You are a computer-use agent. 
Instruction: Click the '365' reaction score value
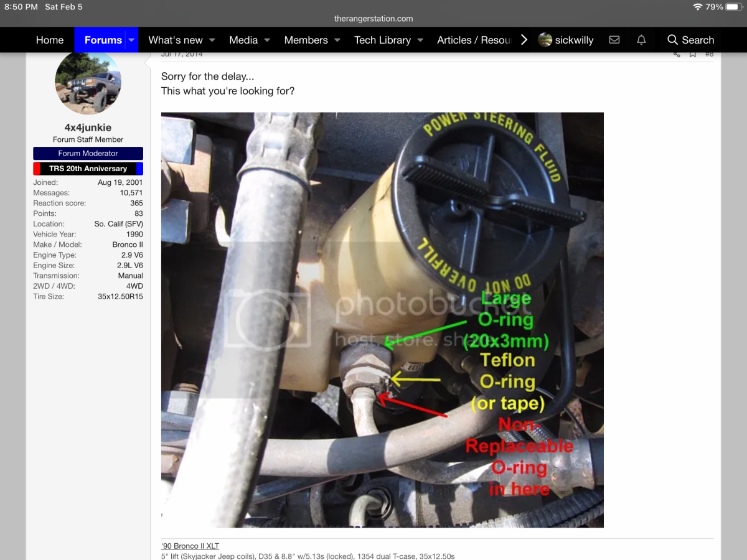[136, 203]
